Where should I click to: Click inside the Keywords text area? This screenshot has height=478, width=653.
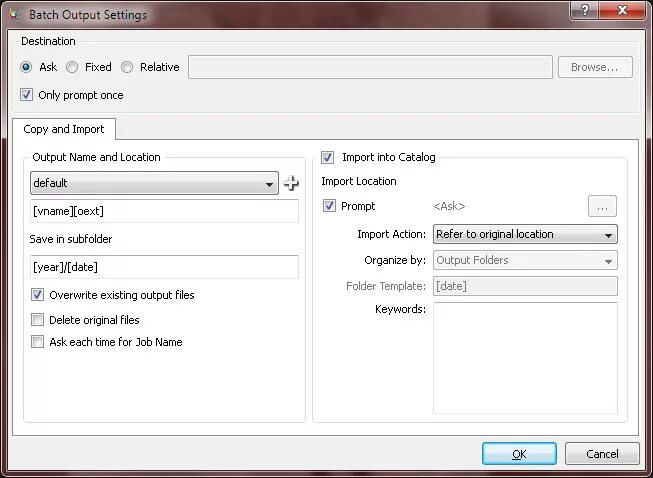click(x=525, y=358)
